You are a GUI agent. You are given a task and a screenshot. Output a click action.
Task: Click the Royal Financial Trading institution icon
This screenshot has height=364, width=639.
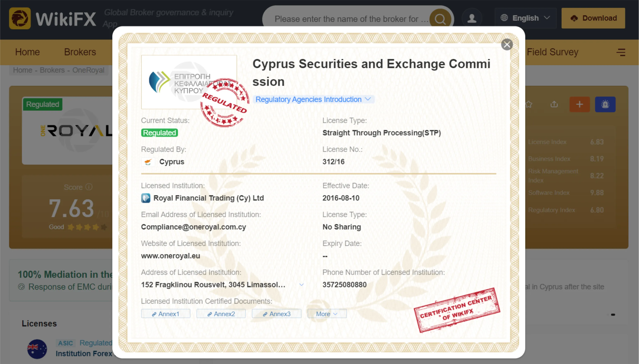point(146,198)
